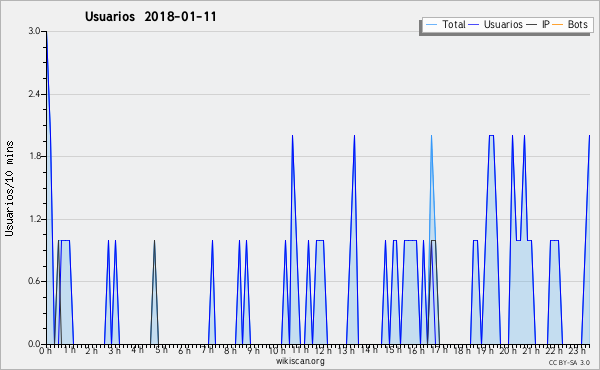Click the peak at 0 h reaching 3.0
Image resolution: width=600 pixels, height=370 pixels.
click(47, 33)
